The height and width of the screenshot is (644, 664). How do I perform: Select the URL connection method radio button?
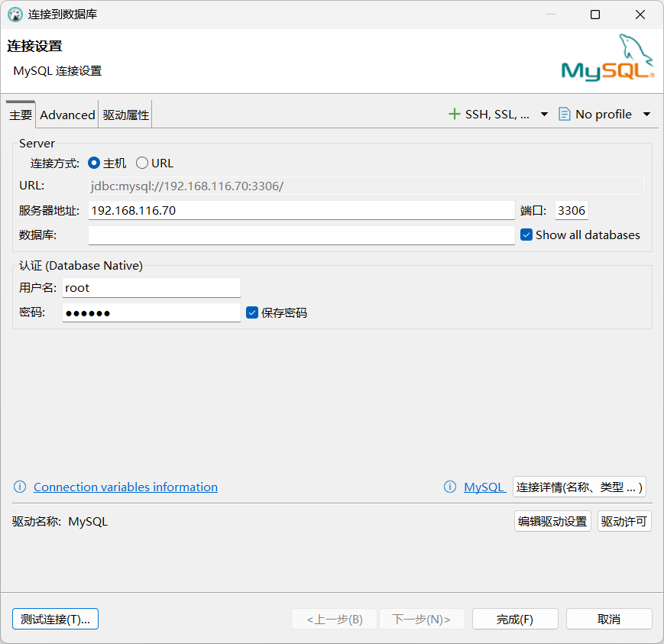pos(142,163)
